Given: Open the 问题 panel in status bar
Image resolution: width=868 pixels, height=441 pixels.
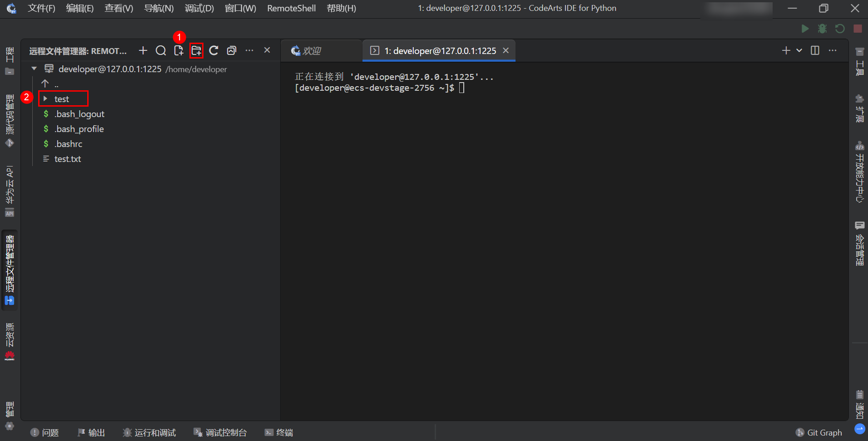Looking at the screenshot, I should click(x=45, y=432).
